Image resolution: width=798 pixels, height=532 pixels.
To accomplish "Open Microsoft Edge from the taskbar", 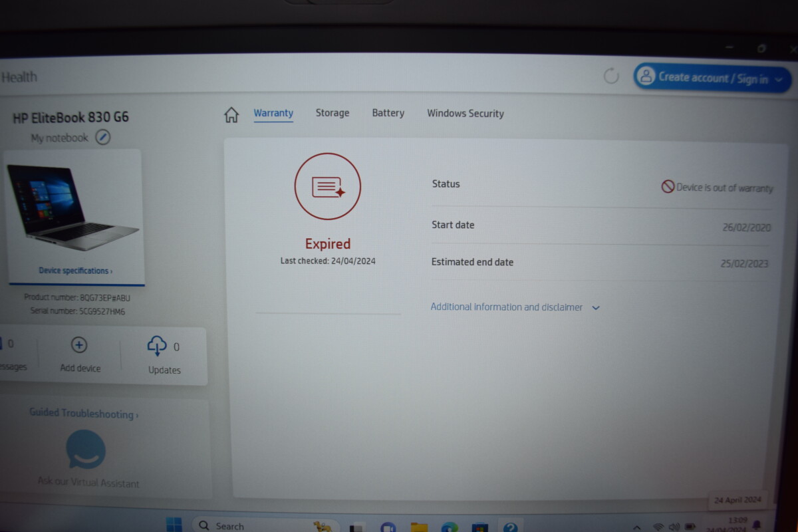I will point(450,527).
